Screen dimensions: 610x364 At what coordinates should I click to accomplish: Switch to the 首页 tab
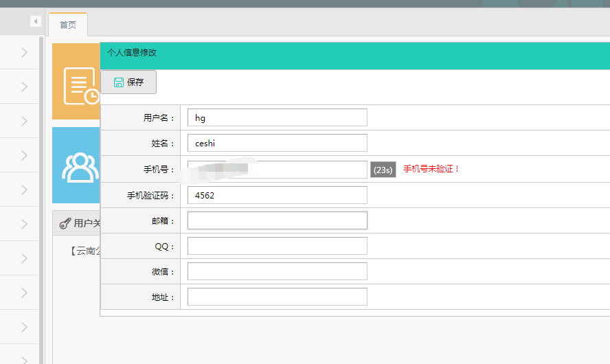(68, 25)
